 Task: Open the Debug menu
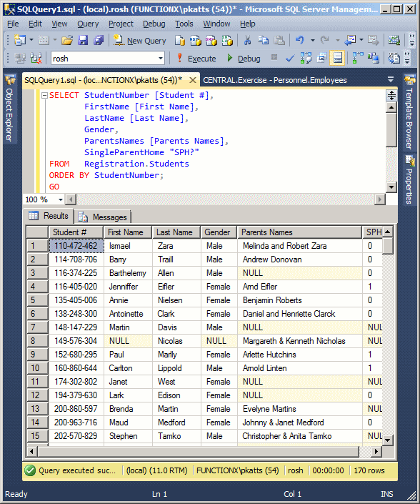[x=154, y=24]
